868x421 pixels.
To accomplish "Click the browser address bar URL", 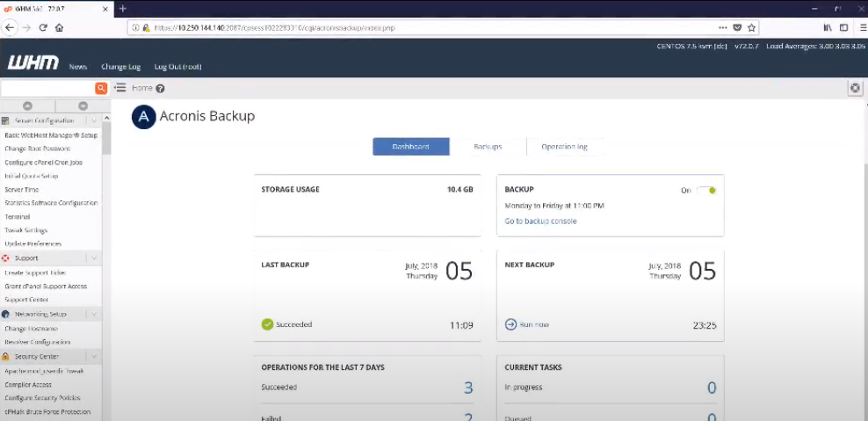I will pos(274,28).
